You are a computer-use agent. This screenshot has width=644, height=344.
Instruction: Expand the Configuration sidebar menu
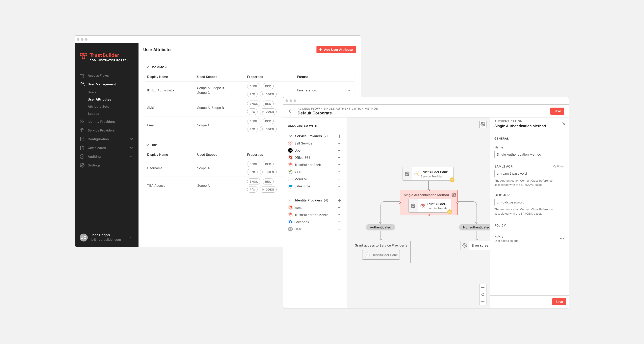click(131, 139)
